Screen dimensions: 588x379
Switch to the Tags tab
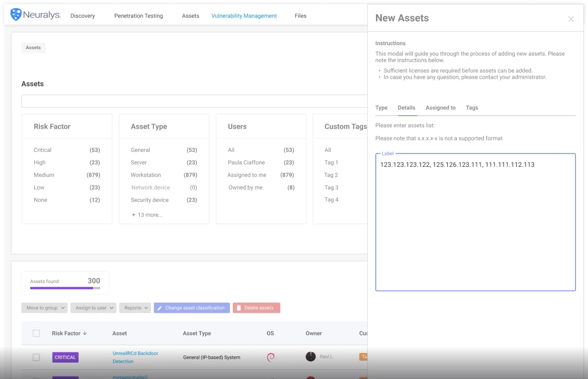coord(472,108)
